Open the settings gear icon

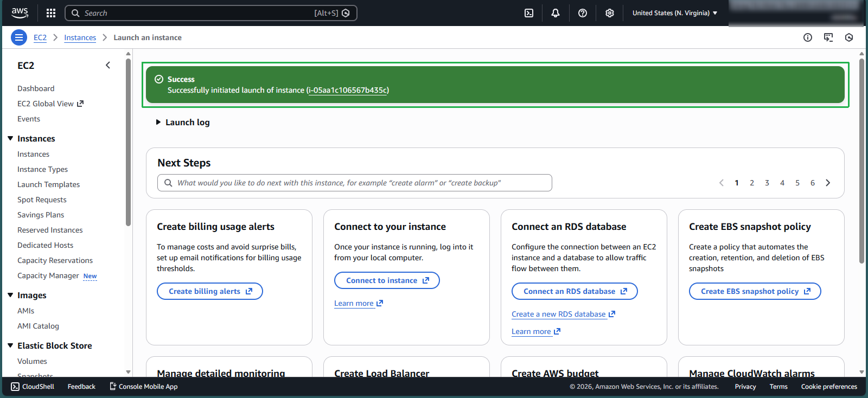pyautogui.click(x=610, y=13)
